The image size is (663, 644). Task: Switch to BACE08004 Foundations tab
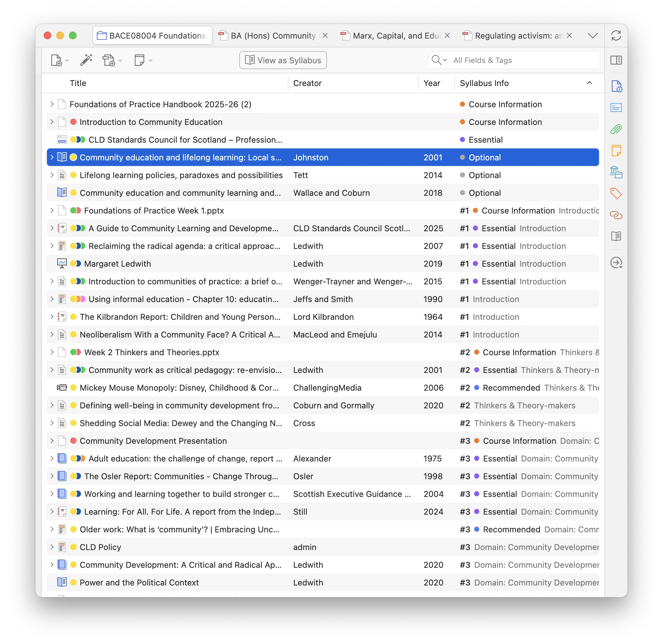(x=152, y=35)
